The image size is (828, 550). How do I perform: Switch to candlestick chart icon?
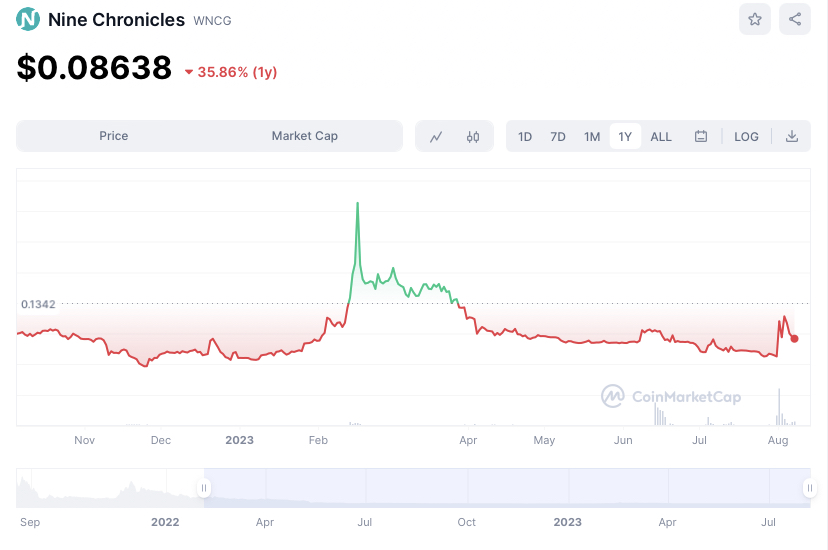tap(473, 137)
